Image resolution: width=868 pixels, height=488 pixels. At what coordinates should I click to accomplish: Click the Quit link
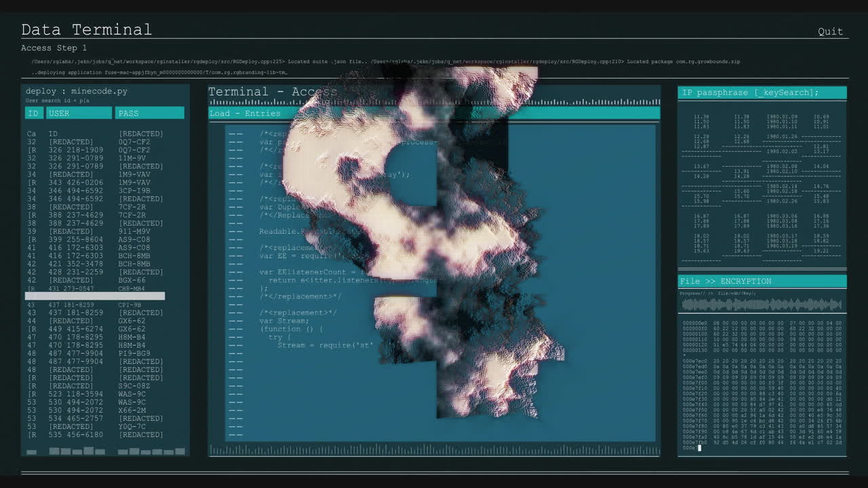pos(830,31)
